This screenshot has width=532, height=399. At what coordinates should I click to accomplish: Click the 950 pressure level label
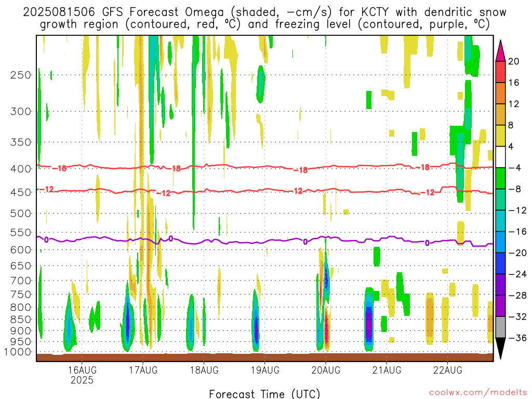tap(21, 342)
